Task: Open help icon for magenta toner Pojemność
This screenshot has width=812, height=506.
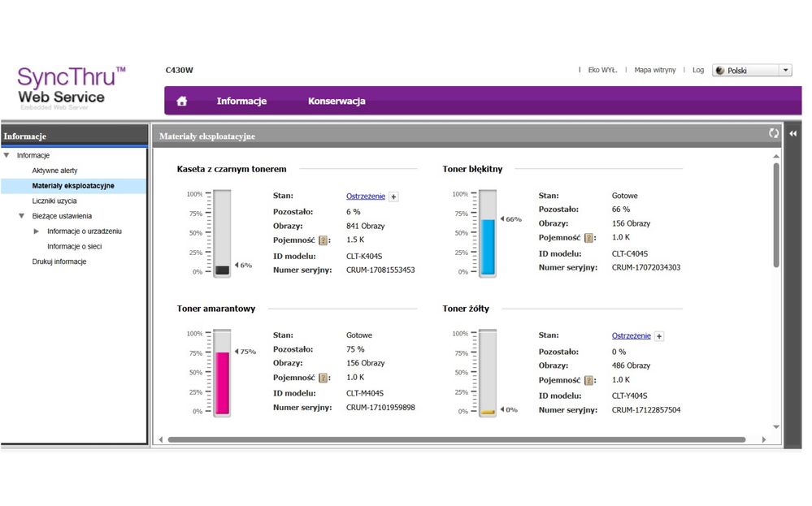Action: (323, 378)
